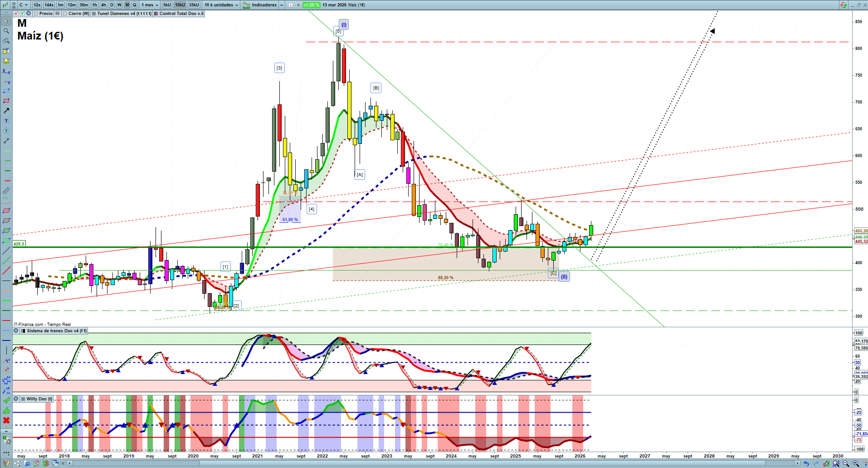
Task: Expand hidden bottom tools with double chevron
Action: 63,463
